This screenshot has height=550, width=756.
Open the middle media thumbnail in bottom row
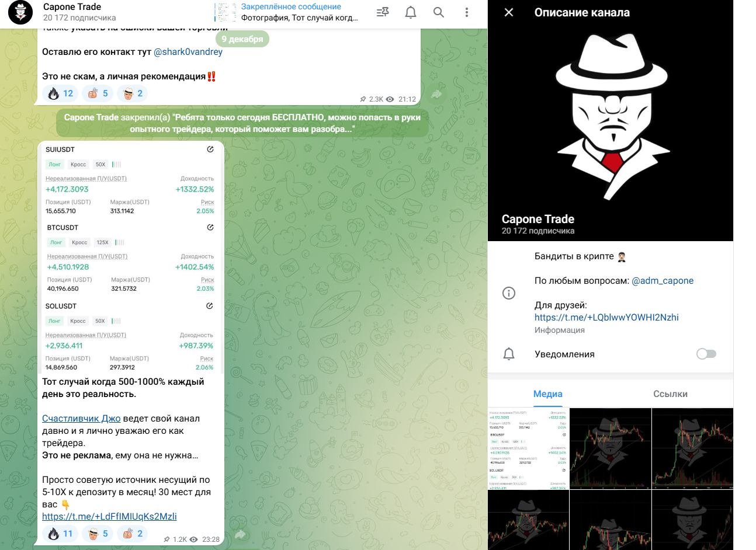click(x=611, y=520)
